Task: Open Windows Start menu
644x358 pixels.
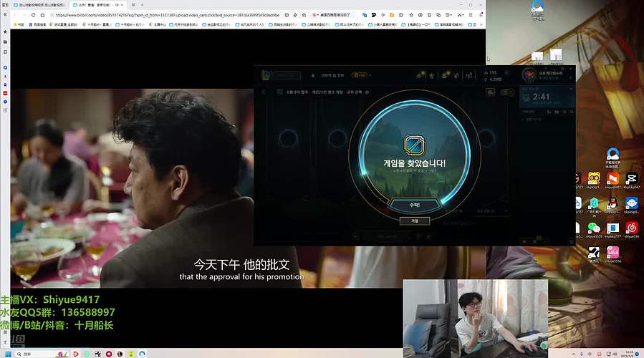Action: (x=8, y=354)
